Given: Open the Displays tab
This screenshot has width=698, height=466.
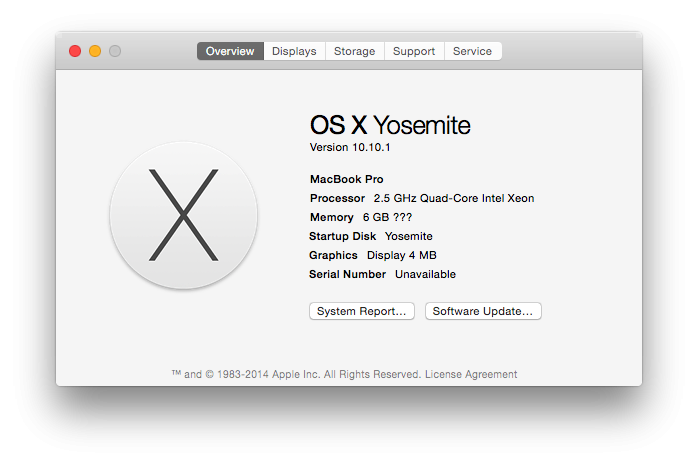Looking at the screenshot, I should (294, 51).
